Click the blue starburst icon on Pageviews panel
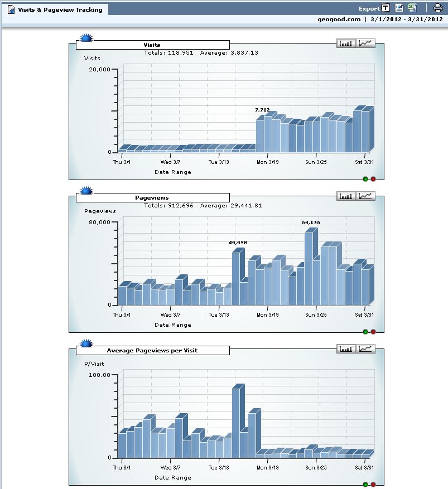 pos(86,191)
